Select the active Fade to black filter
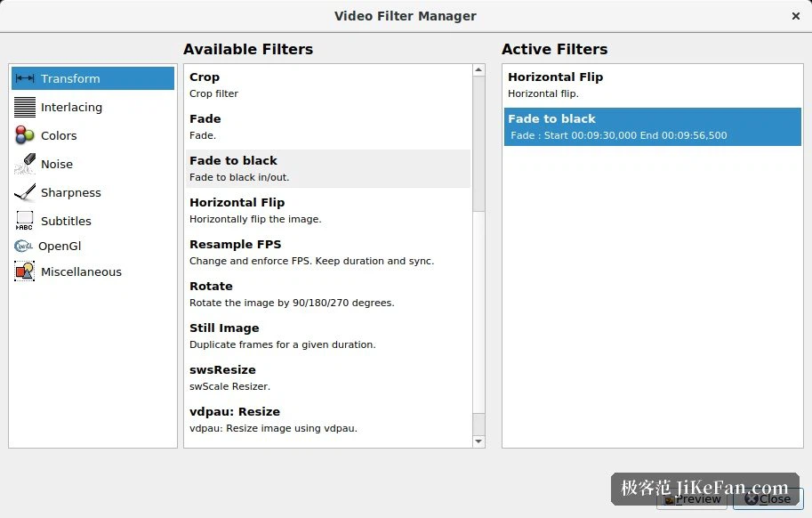Image resolution: width=812 pixels, height=518 pixels. (x=653, y=127)
